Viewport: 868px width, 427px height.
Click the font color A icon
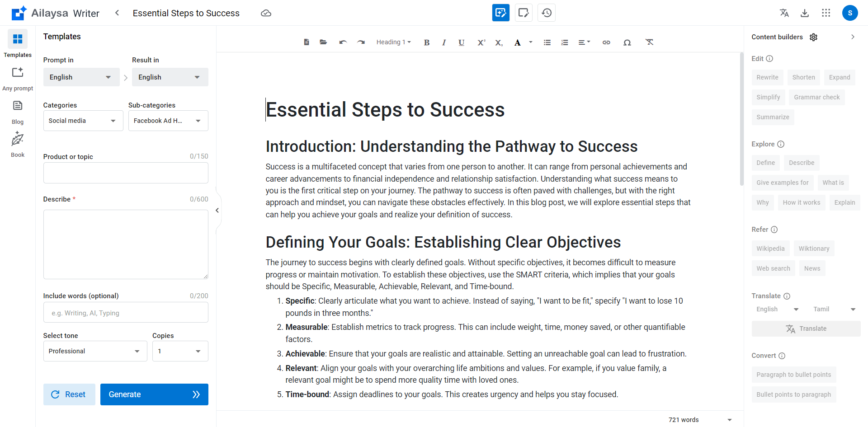click(517, 42)
